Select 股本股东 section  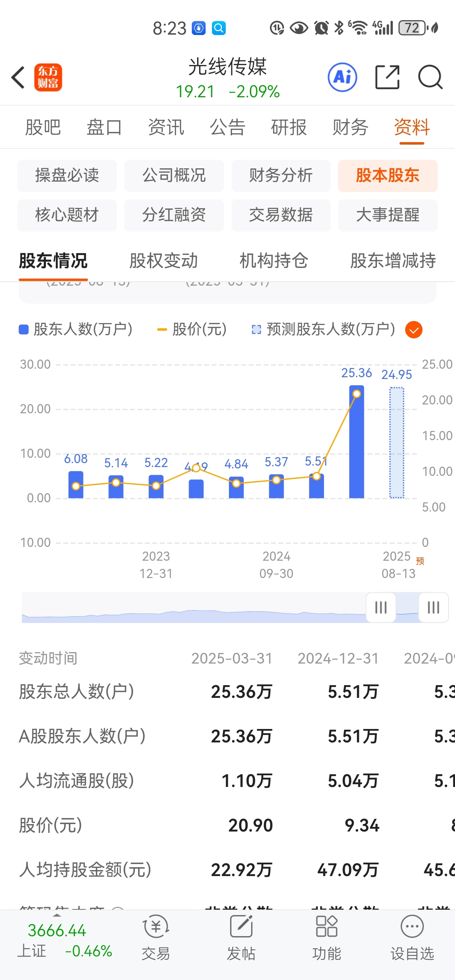coord(388,176)
